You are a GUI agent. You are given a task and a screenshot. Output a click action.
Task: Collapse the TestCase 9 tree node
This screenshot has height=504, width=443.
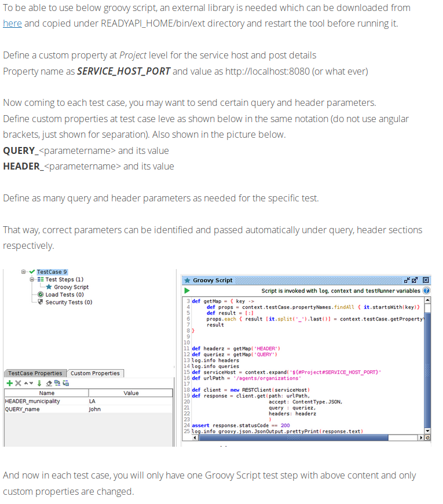pos(24,271)
